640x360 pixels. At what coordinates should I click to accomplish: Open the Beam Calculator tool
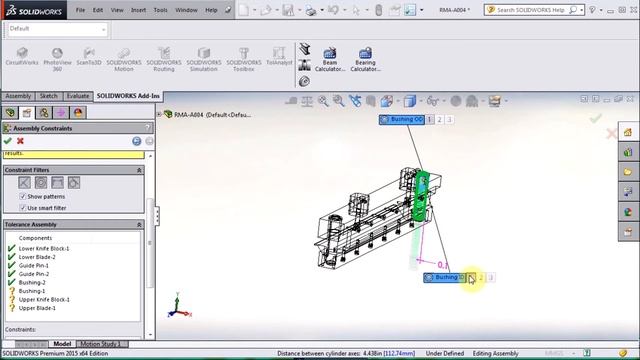point(330,59)
